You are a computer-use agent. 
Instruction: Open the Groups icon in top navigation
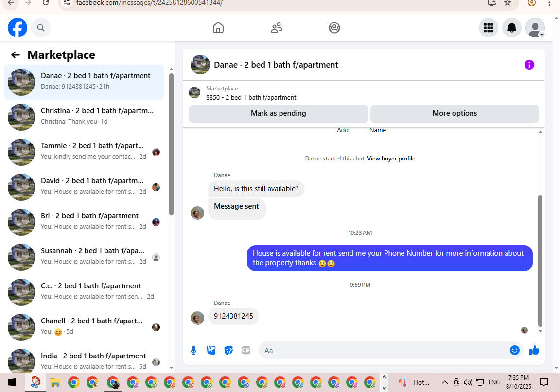click(x=334, y=28)
